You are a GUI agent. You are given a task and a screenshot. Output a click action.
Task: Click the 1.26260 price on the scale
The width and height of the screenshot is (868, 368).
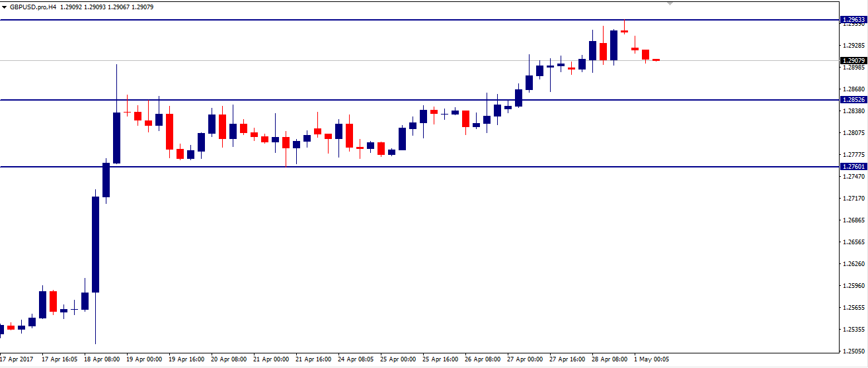pyautogui.click(x=853, y=264)
